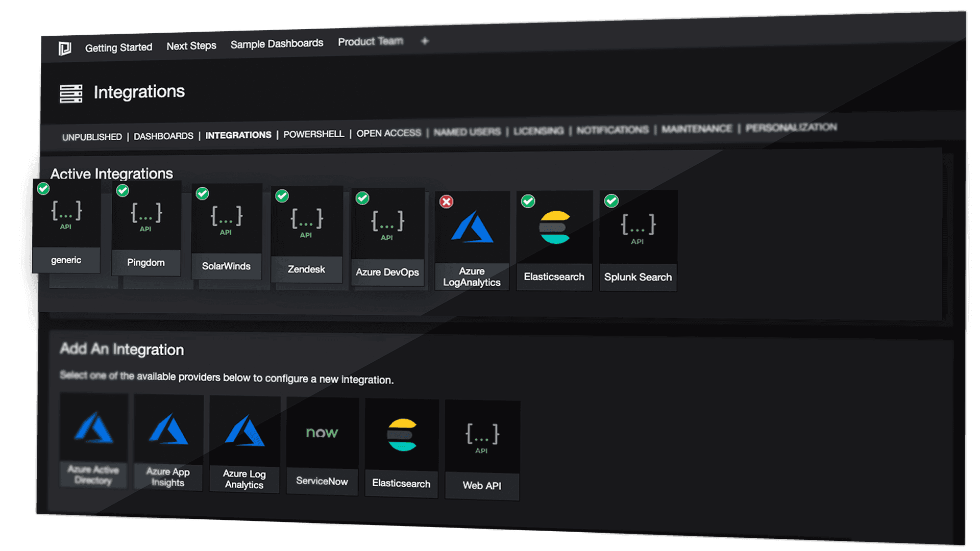Open the active Azure LogAnalytics integration icon
Viewport: 980px width, 551px height.
(472, 227)
